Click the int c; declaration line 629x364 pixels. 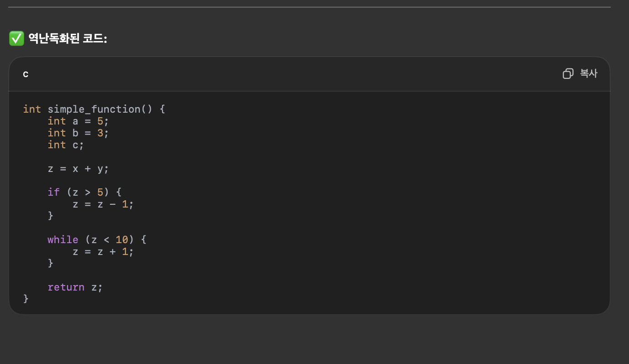coord(66,145)
